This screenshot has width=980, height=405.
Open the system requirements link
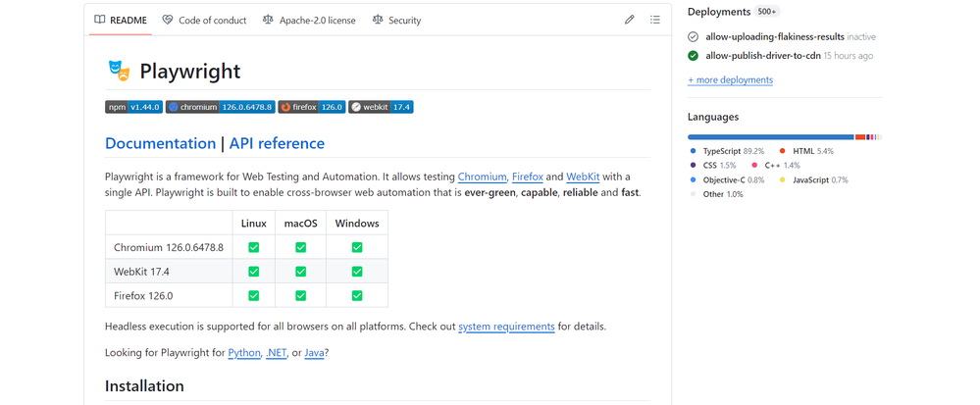coord(506,327)
